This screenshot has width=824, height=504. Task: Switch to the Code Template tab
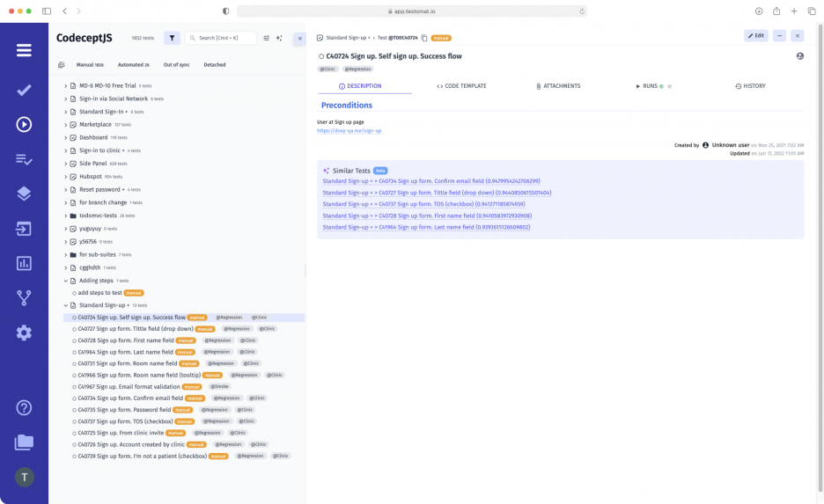(461, 86)
